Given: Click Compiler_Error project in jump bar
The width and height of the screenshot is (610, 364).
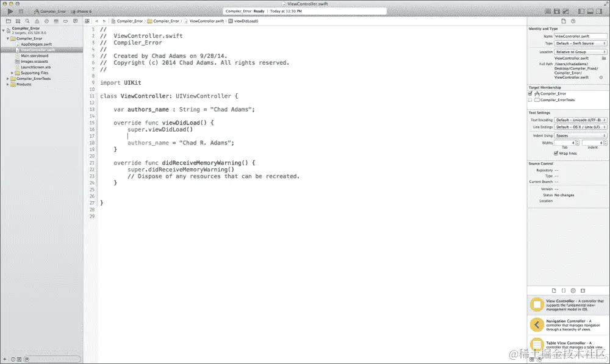Looking at the screenshot, I should (127, 21).
